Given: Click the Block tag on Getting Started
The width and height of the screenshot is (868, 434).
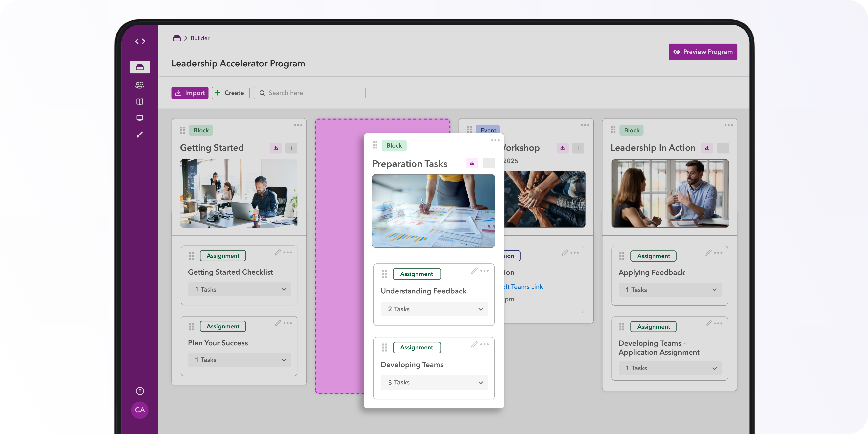Looking at the screenshot, I should (201, 130).
